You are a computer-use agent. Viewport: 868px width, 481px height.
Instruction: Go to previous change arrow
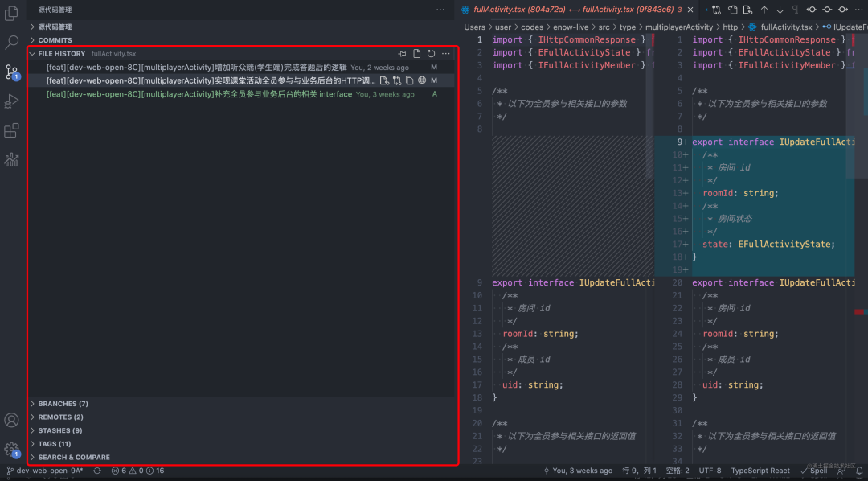[764, 10]
